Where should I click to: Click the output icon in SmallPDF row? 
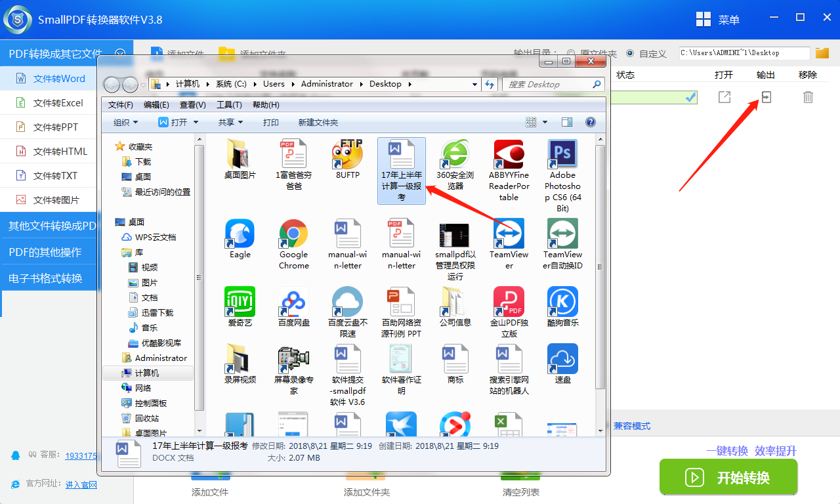pos(766,97)
